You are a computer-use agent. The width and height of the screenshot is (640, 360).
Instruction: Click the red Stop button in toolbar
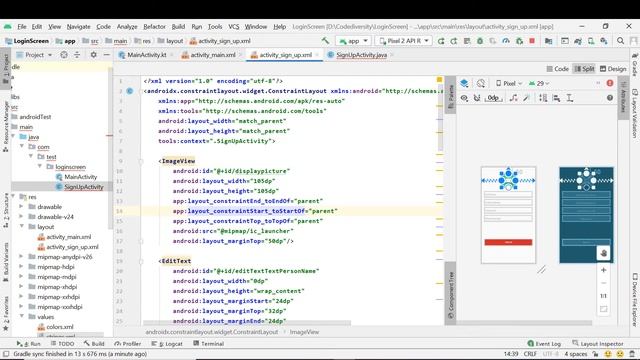[x=532, y=41]
